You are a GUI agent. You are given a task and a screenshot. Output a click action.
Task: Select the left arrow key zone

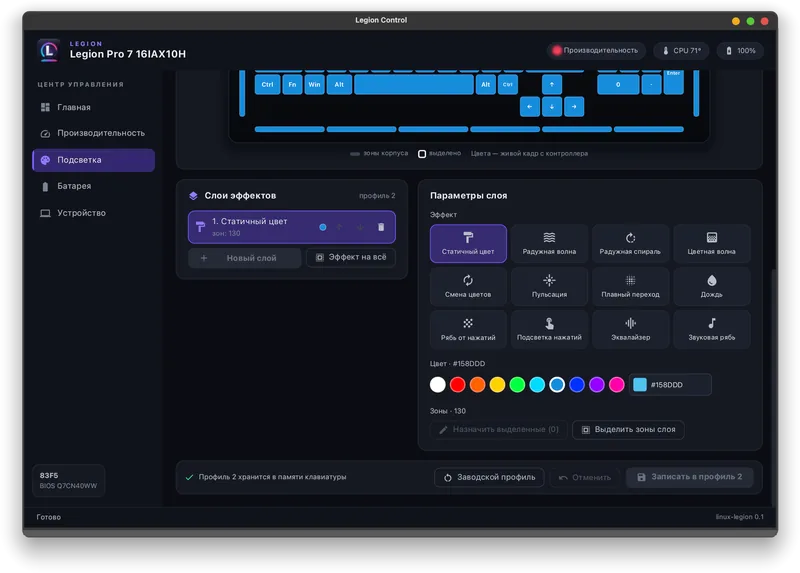pos(530,107)
